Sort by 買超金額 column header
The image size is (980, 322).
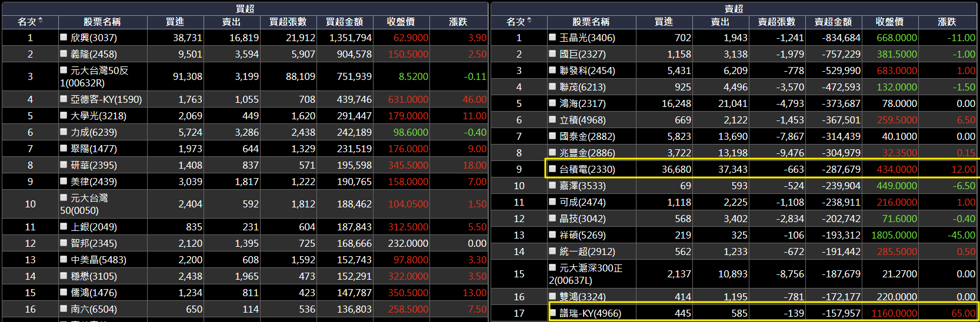(345, 22)
